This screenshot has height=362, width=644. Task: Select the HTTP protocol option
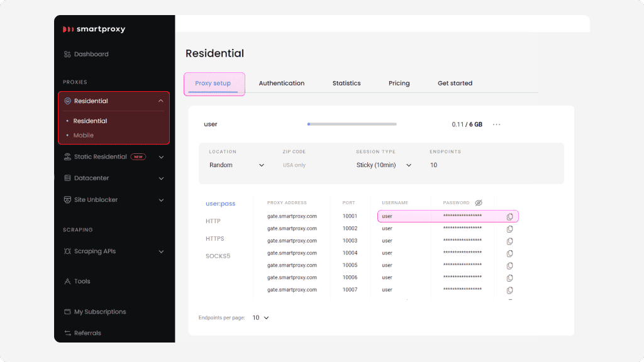click(213, 221)
